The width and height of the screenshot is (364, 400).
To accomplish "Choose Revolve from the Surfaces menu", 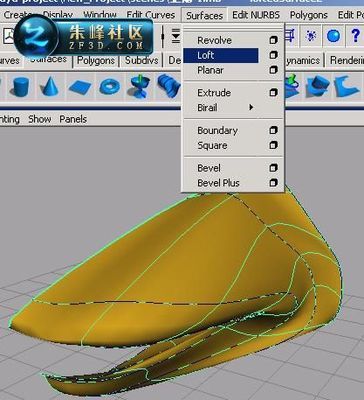I will [214, 40].
